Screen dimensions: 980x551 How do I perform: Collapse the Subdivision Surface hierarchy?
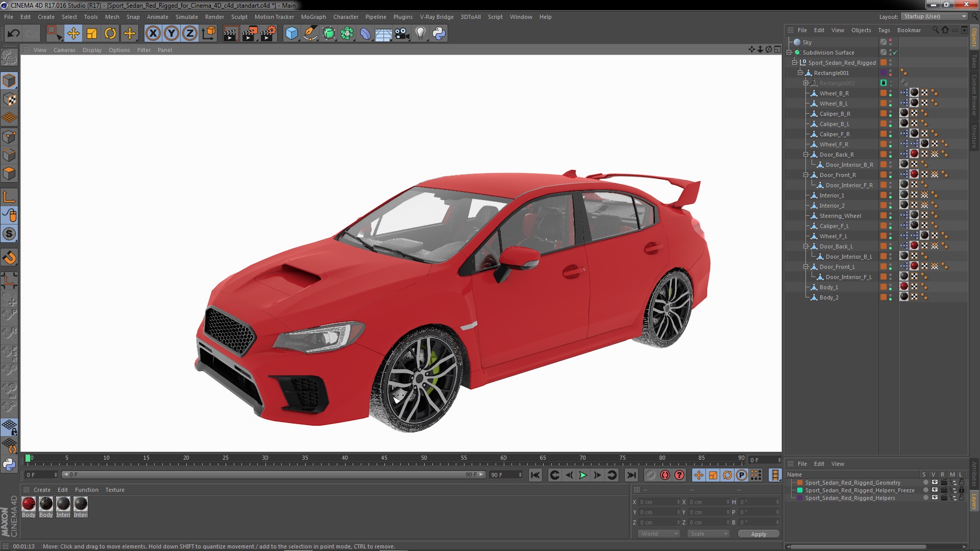789,53
